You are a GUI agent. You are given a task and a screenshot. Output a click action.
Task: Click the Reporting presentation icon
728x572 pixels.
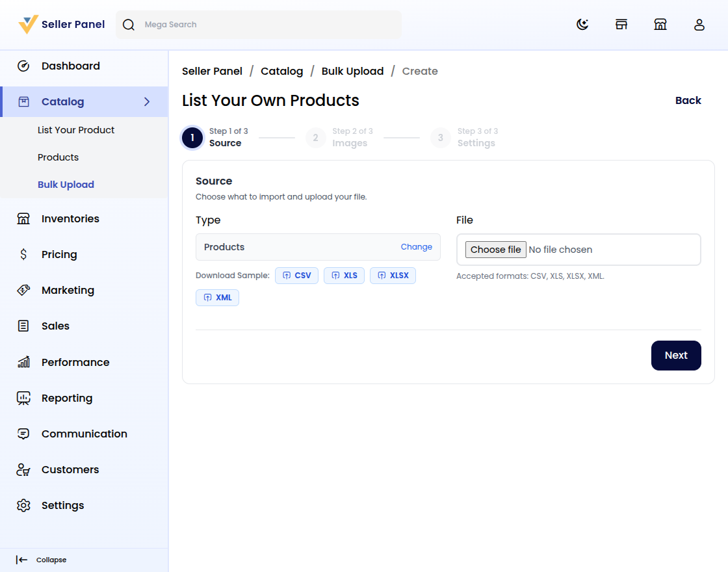pyautogui.click(x=23, y=398)
